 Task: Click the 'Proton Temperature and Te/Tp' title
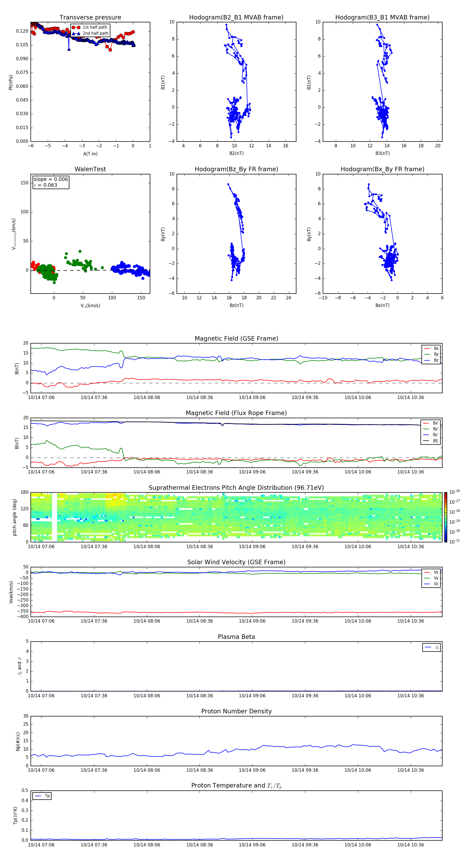[236, 786]
